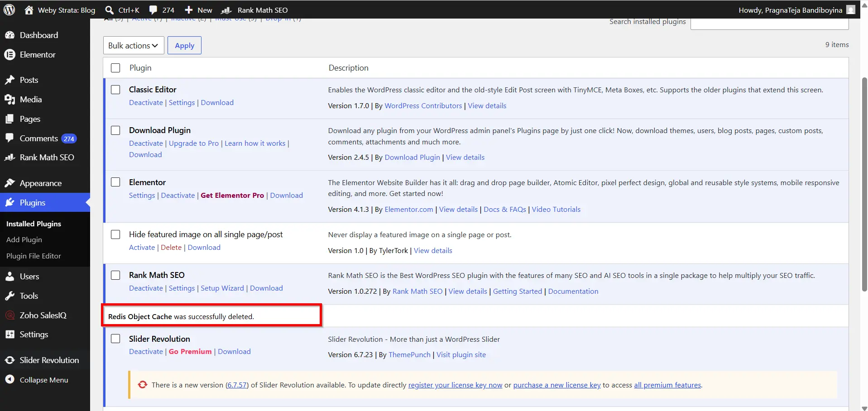
Task: Click the Media icon in sidebar
Action: click(10, 100)
